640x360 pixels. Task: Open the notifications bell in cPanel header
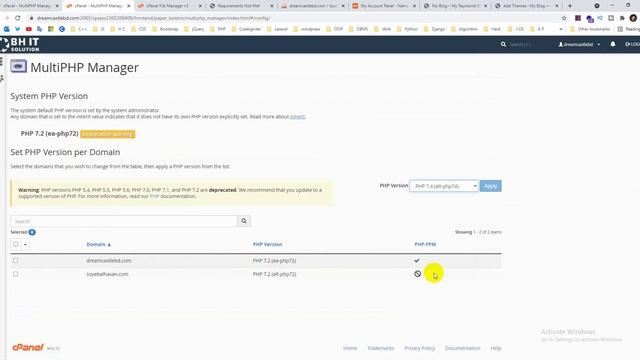click(x=613, y=44)
